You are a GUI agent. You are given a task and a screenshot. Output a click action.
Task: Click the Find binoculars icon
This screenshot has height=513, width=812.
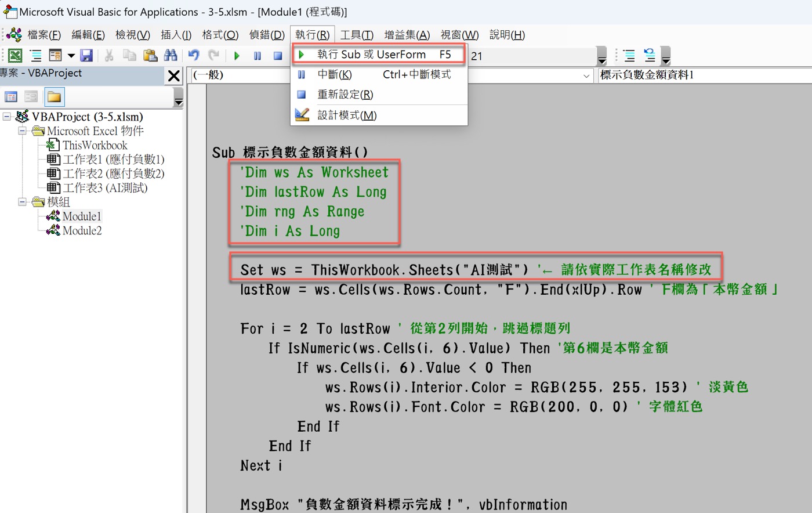click(x=171, y=56)
